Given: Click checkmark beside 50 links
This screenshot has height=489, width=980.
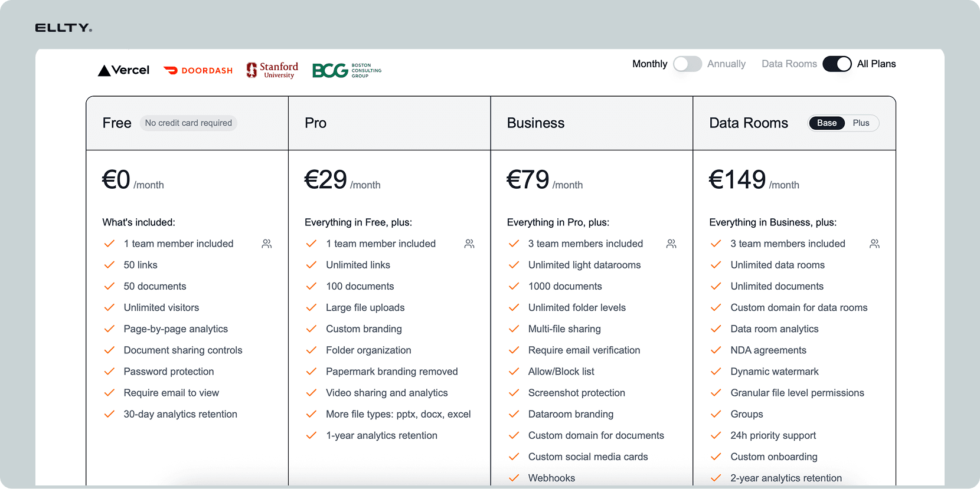Looking at the screenshot, I should (109, 265).
